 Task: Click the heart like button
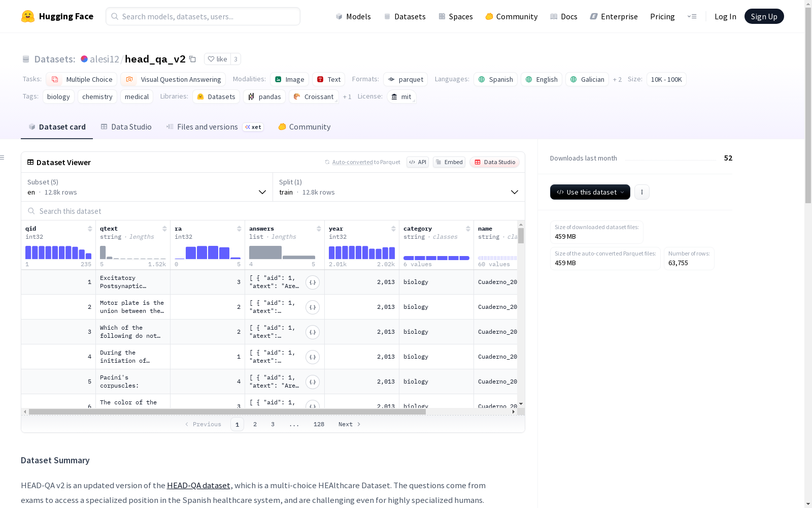click(x=217, y=59)
